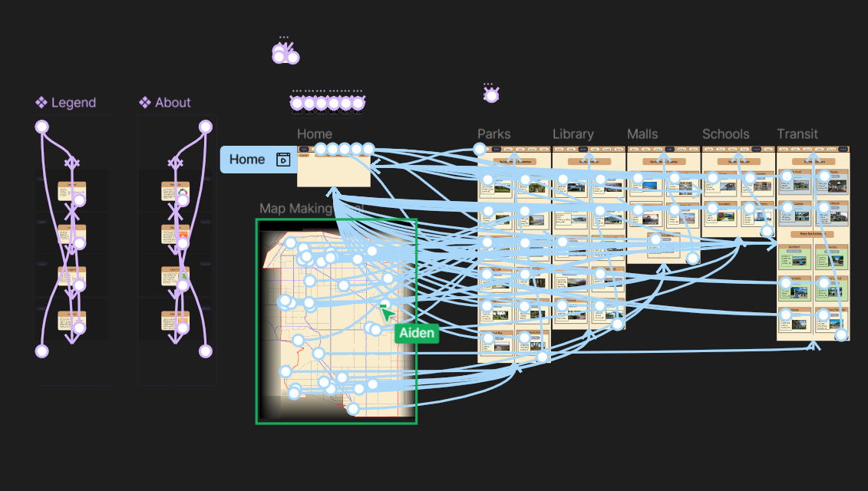Click the Aiden collaborator cursor label

tap(417, 333)
